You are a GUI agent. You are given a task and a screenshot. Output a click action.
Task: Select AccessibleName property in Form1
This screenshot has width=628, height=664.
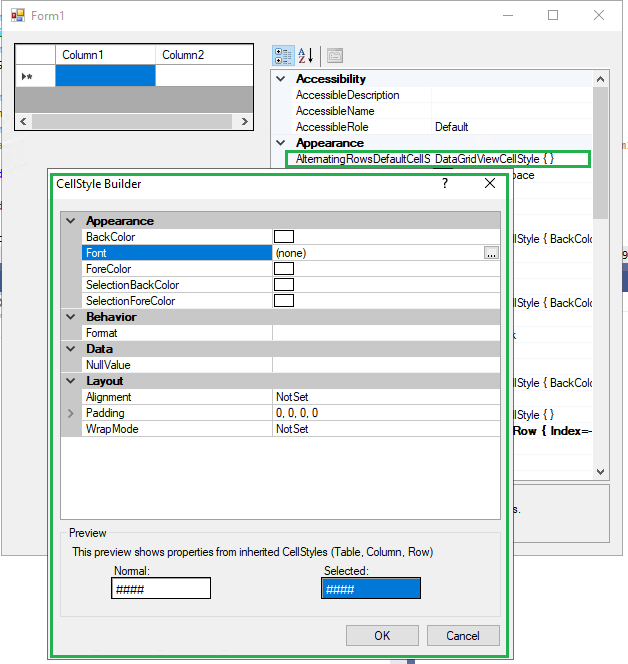335,111
